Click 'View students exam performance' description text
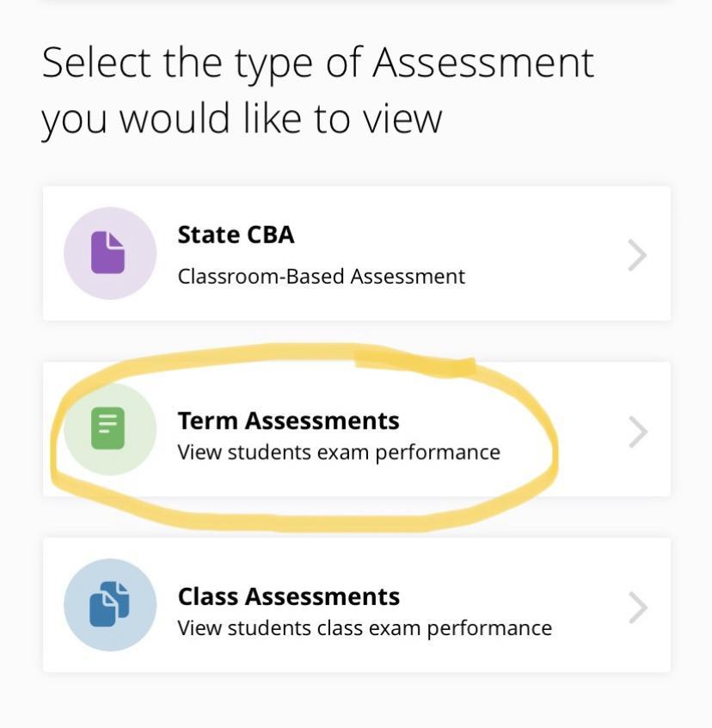712x728 pixels. coord(337,451)
